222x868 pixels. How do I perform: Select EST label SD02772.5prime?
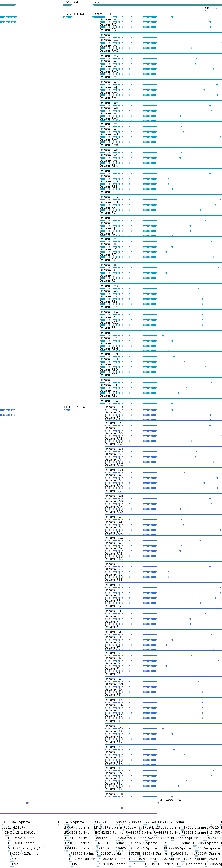point(158,838)
